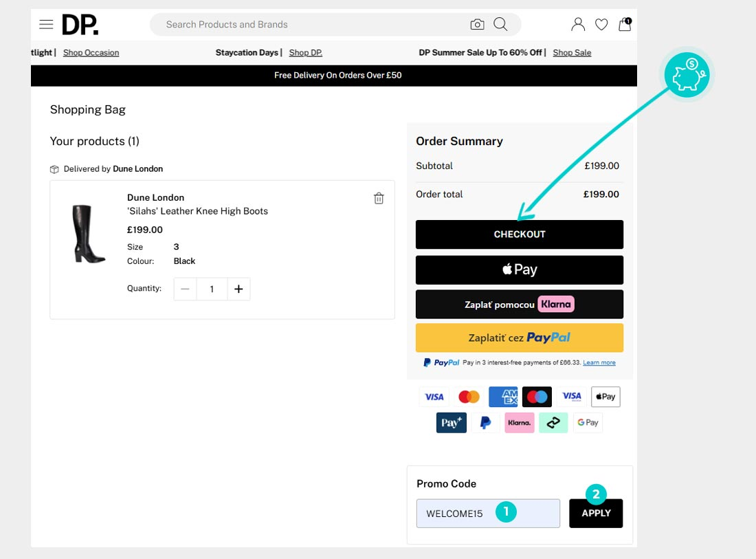
Task: Click the Promo Code input with WELCOME15
Action: [x=488, y=514]
